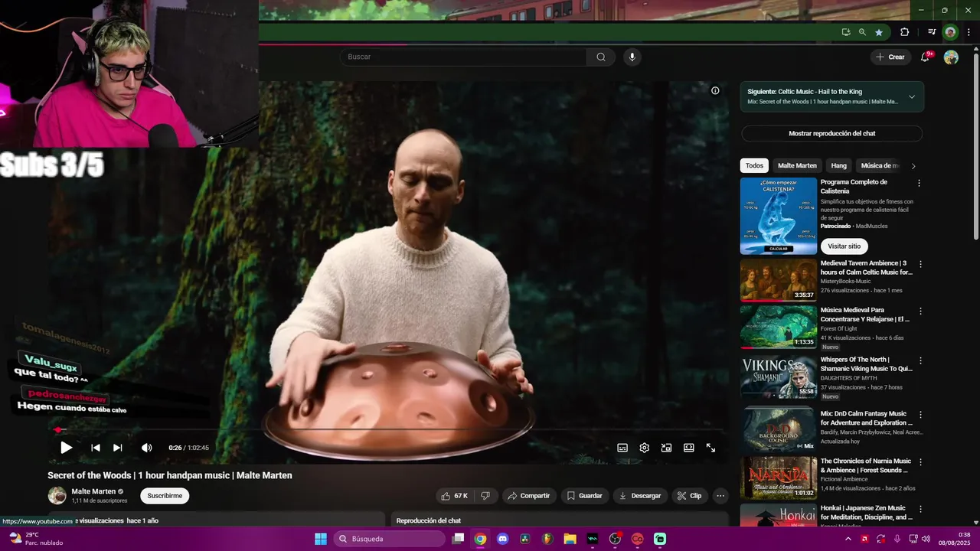Open the Crear menu

coord(890,57)
